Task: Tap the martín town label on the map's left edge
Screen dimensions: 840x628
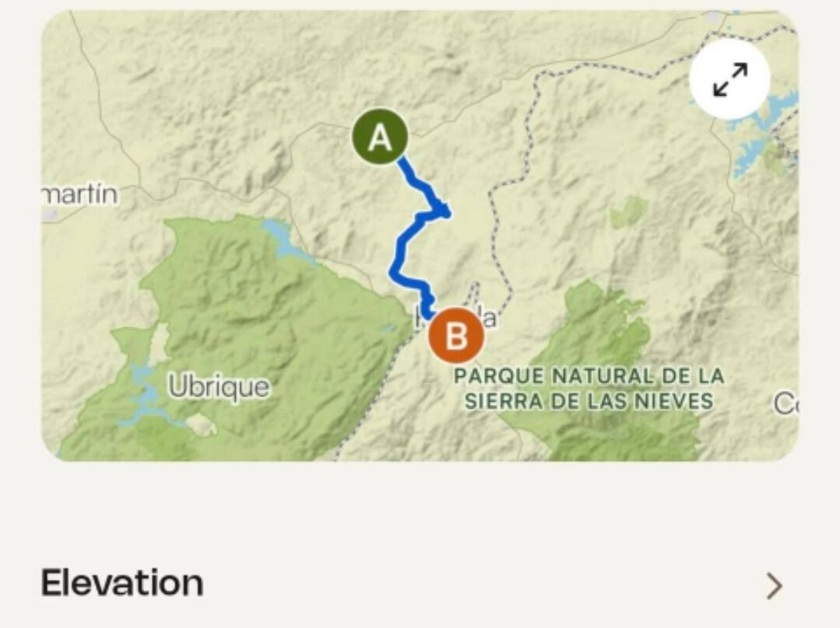Action: point(80,194)
